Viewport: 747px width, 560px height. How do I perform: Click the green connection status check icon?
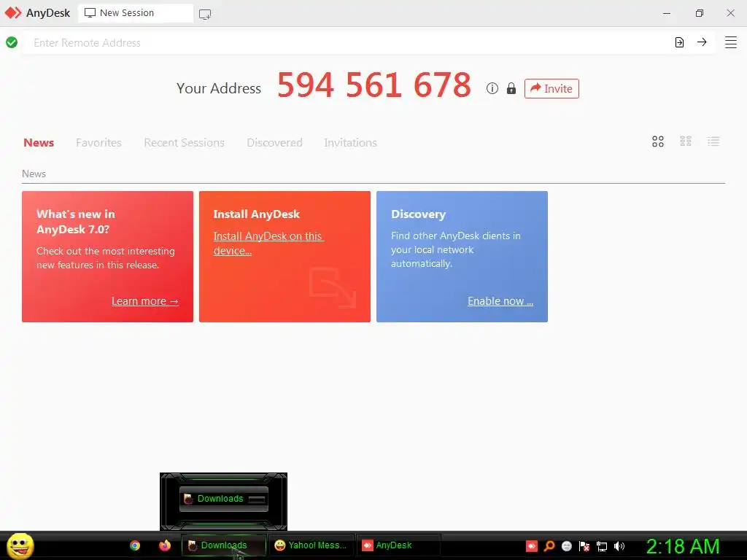[x=12, y=42]
